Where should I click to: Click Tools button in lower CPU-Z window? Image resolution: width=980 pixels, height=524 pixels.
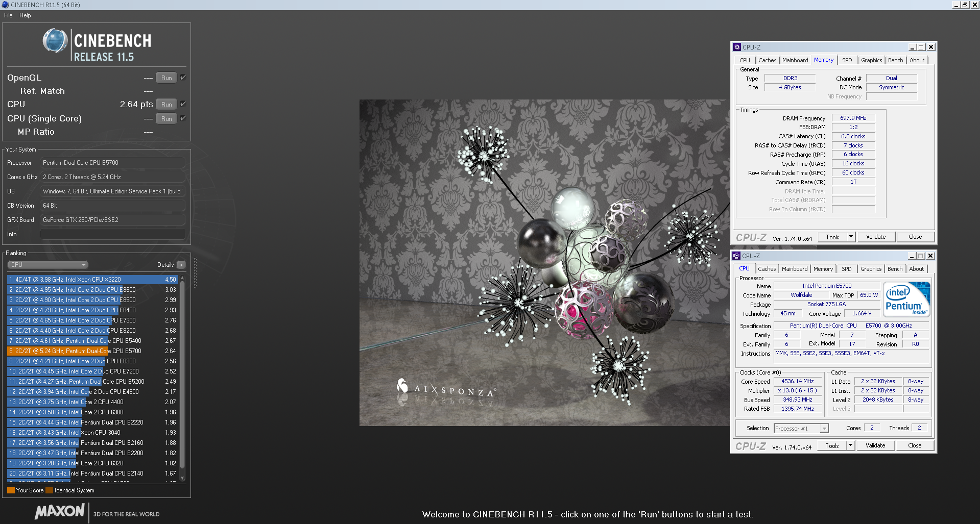[x=832, y=446]
